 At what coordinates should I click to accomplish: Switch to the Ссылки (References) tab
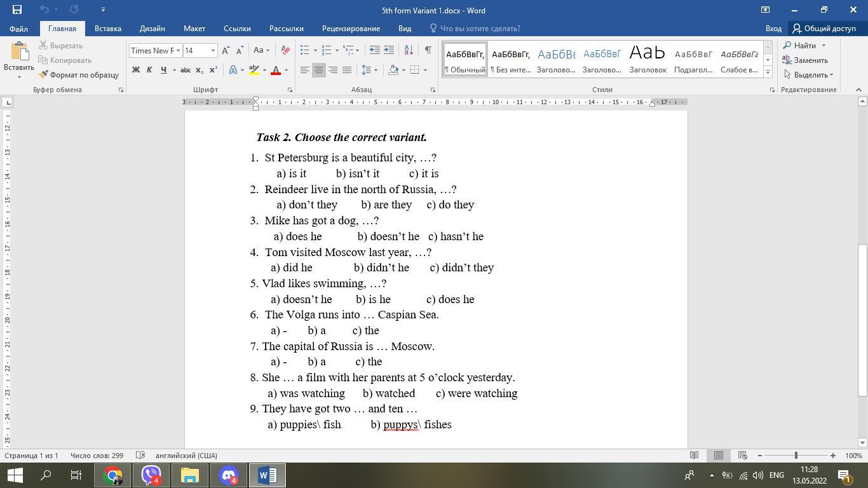[237, 29]
